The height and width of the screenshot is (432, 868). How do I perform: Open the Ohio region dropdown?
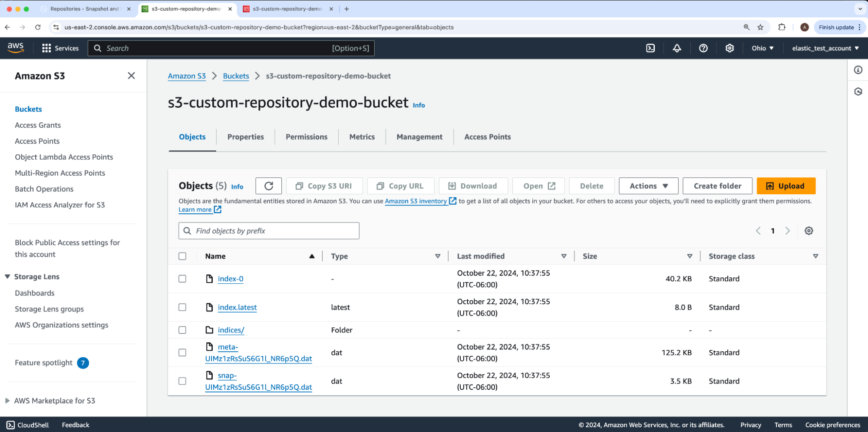click(x=762, y=48)
